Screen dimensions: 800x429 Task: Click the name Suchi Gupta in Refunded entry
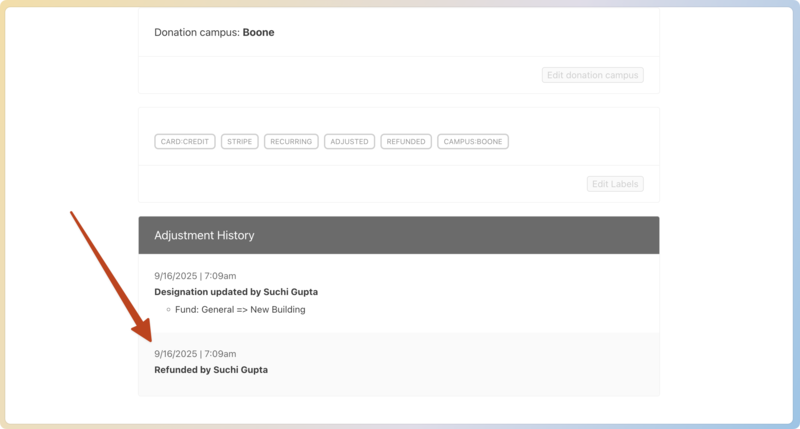click(x=240, y=370)
